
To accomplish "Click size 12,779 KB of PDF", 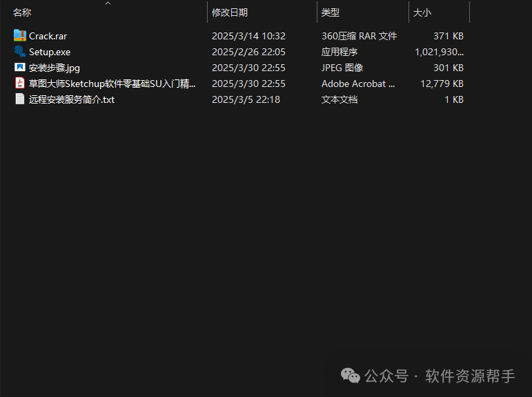I will [442, 84].
